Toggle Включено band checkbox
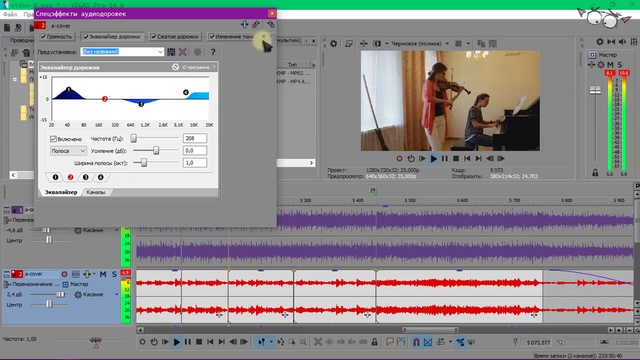 53,139
